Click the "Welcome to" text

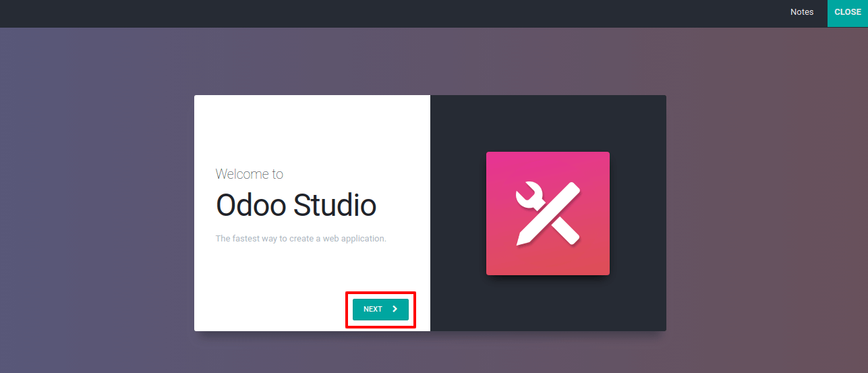tap(250, 174)
